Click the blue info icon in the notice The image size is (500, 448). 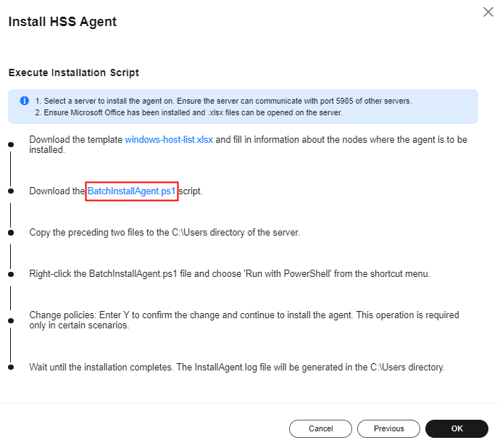(25, 101)
